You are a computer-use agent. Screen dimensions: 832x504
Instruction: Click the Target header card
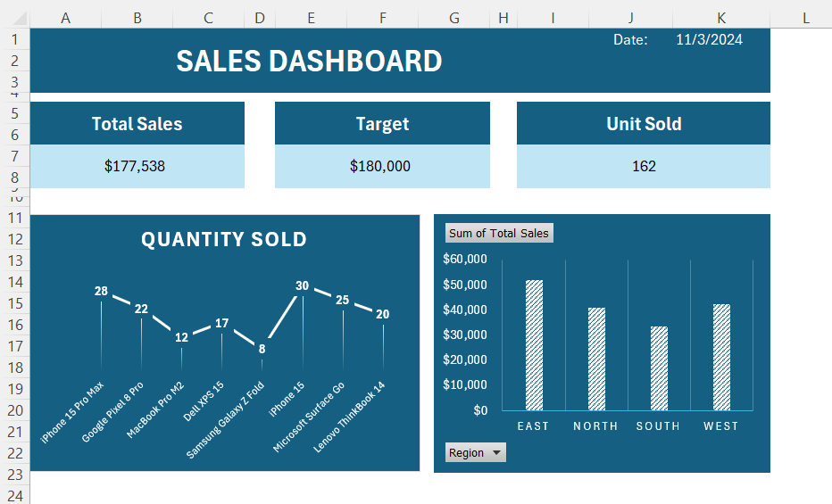(x=382, y=123)
